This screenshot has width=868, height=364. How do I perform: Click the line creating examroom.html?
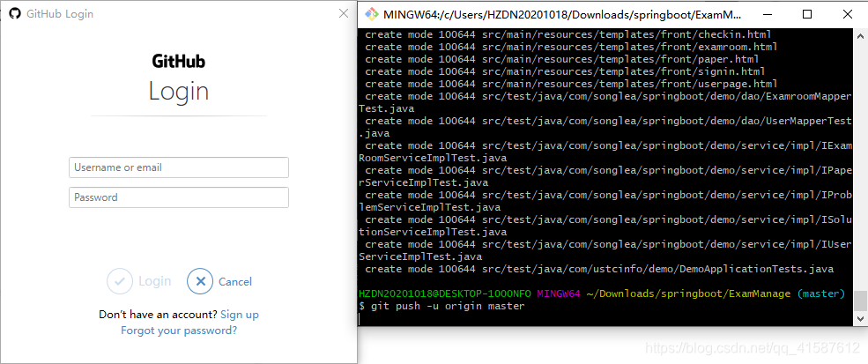tap(571, 47)
